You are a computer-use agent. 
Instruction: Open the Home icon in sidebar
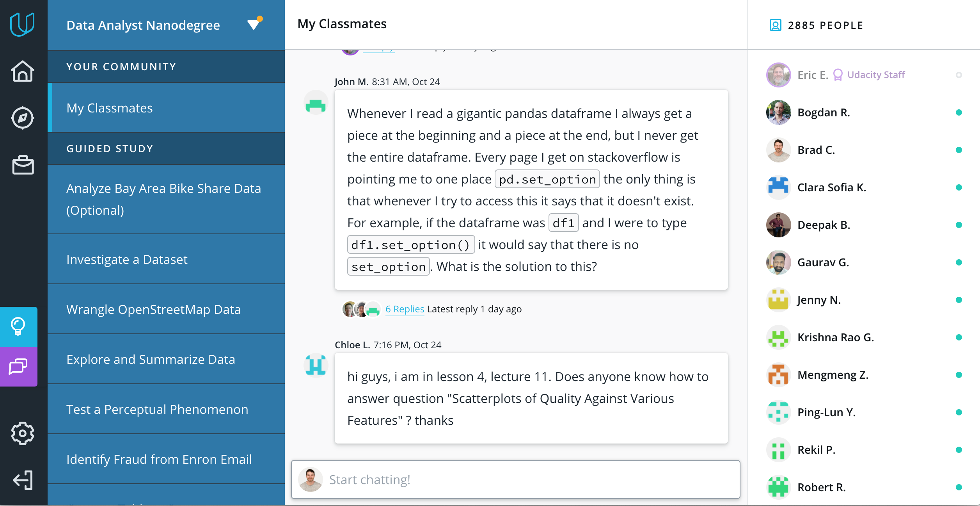pos(23,71)
